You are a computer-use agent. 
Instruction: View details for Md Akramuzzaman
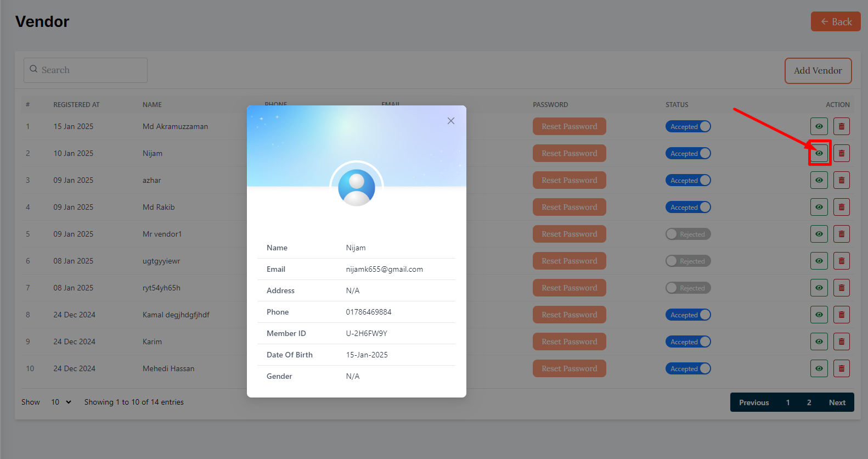pyautogui.click(x=819, y=126)
